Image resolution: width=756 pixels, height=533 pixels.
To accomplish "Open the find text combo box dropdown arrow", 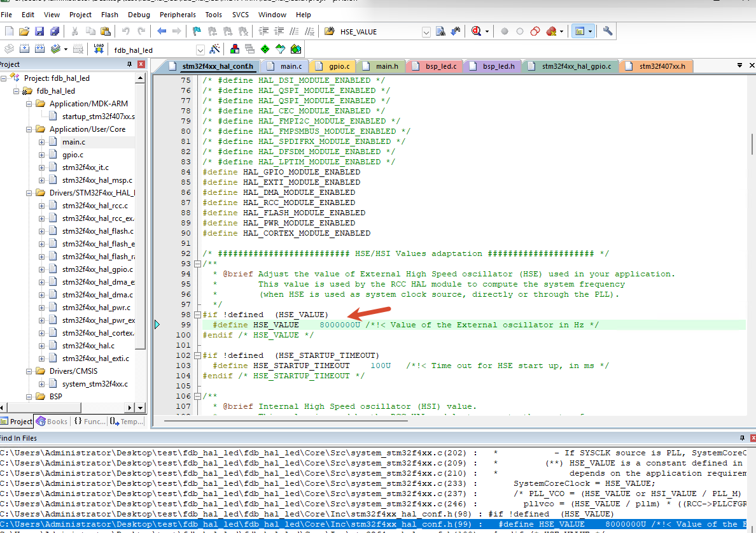I will 426,32.
